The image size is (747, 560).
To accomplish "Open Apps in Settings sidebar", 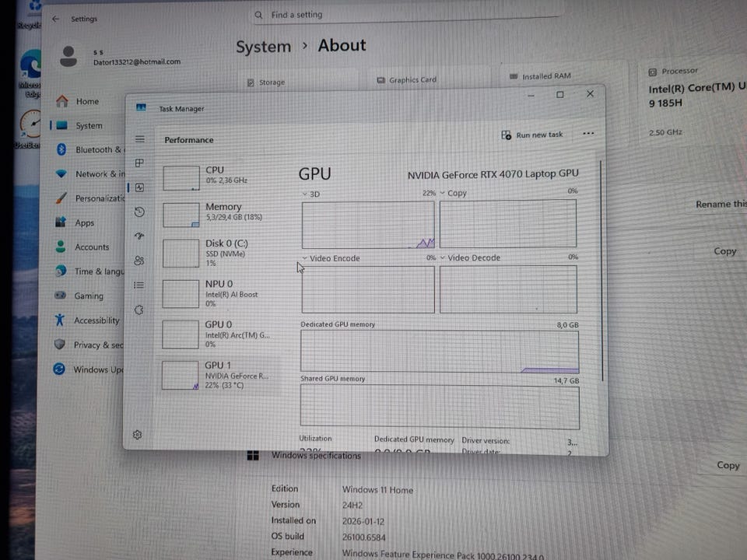I will [75, 222].
